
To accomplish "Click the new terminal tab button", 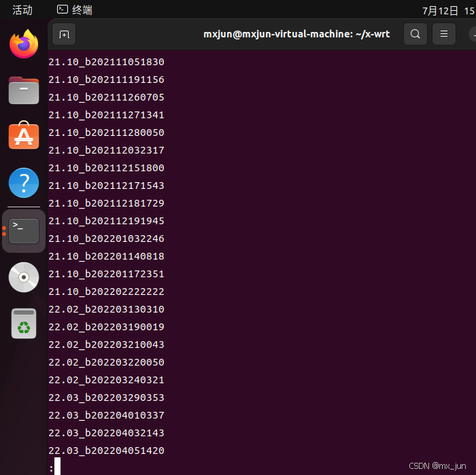I will [x=64, y=34].
